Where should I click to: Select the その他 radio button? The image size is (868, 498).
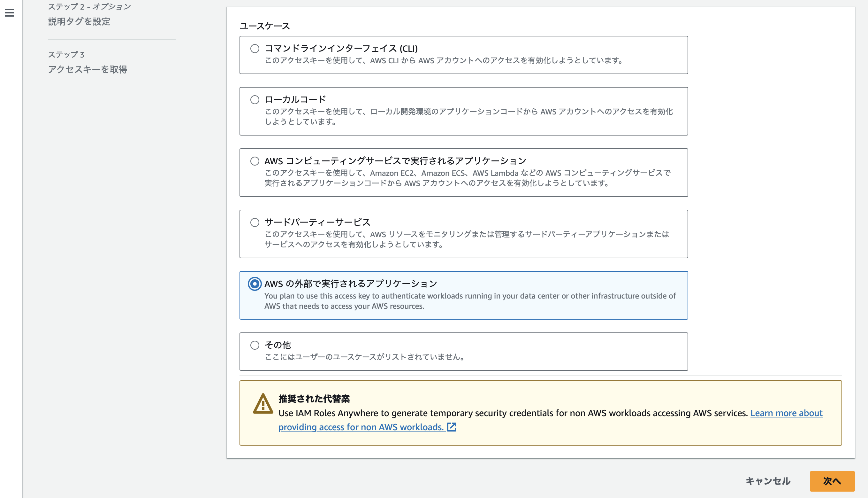point(255,345)
